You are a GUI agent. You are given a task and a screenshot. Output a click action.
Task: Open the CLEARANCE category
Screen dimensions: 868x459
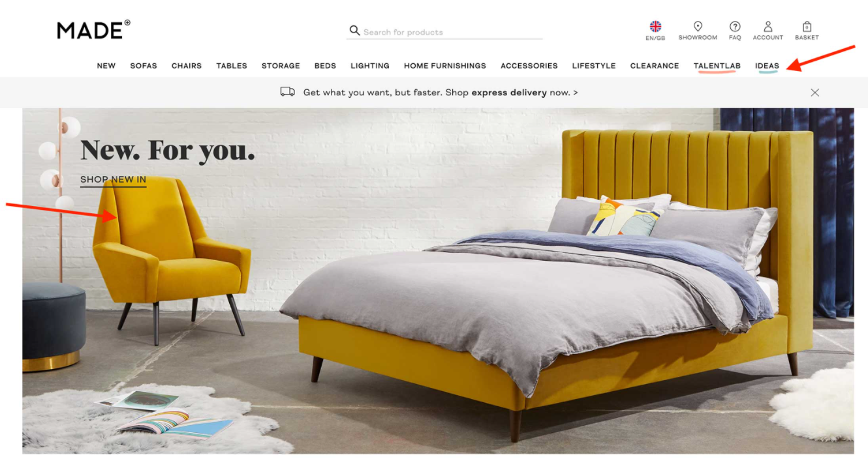655,66
